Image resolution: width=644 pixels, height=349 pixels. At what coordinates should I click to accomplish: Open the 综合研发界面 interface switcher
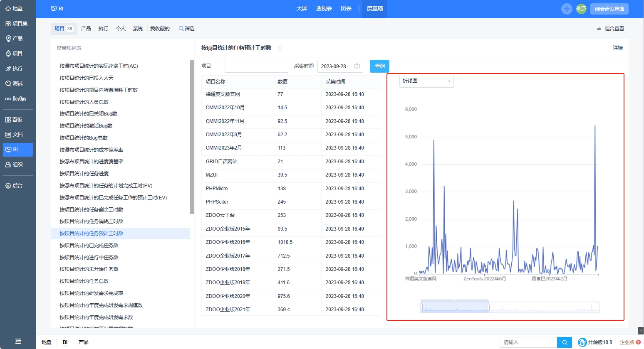609,9
